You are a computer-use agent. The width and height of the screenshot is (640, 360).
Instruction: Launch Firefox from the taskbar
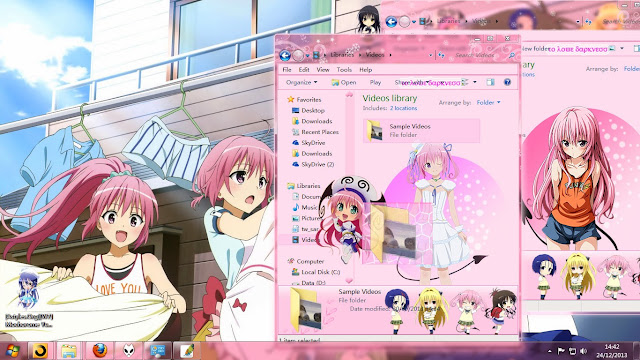(99, 351)
